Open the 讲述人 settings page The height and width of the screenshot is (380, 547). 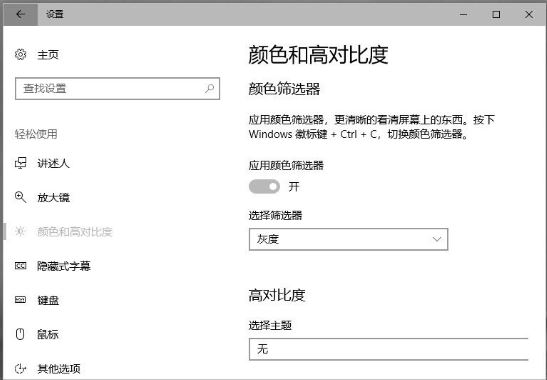point(53,163)
